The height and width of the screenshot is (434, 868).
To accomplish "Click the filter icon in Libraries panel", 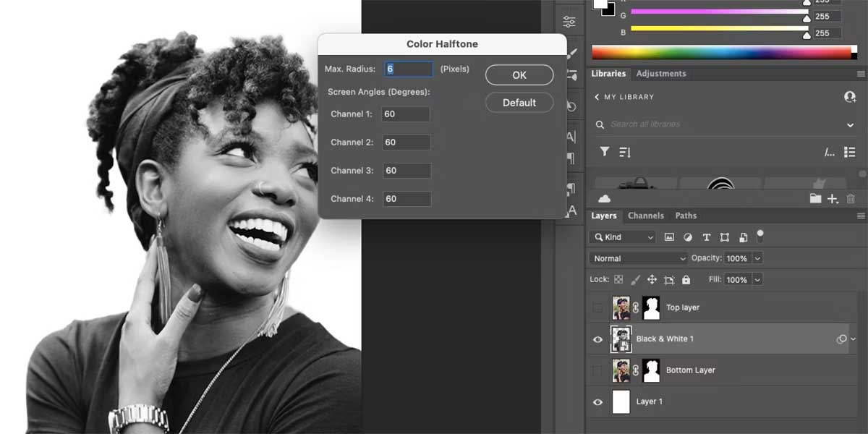I will (604, 152).
